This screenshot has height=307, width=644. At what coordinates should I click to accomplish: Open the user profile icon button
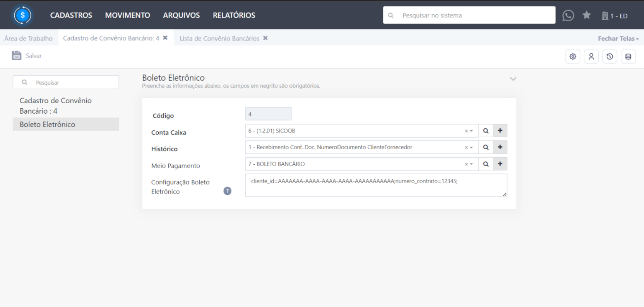[x=591, y=56]
